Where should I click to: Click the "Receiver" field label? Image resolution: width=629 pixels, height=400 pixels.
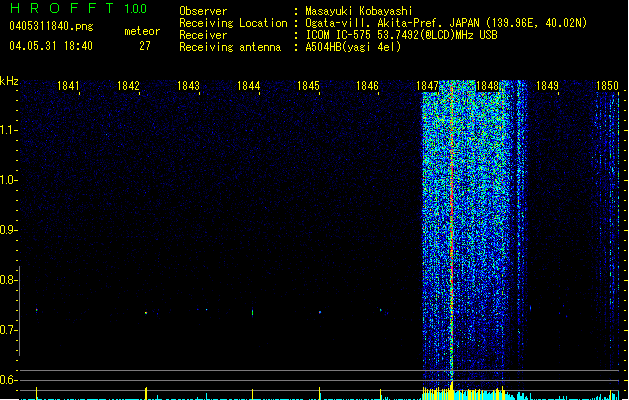[203, 35]
